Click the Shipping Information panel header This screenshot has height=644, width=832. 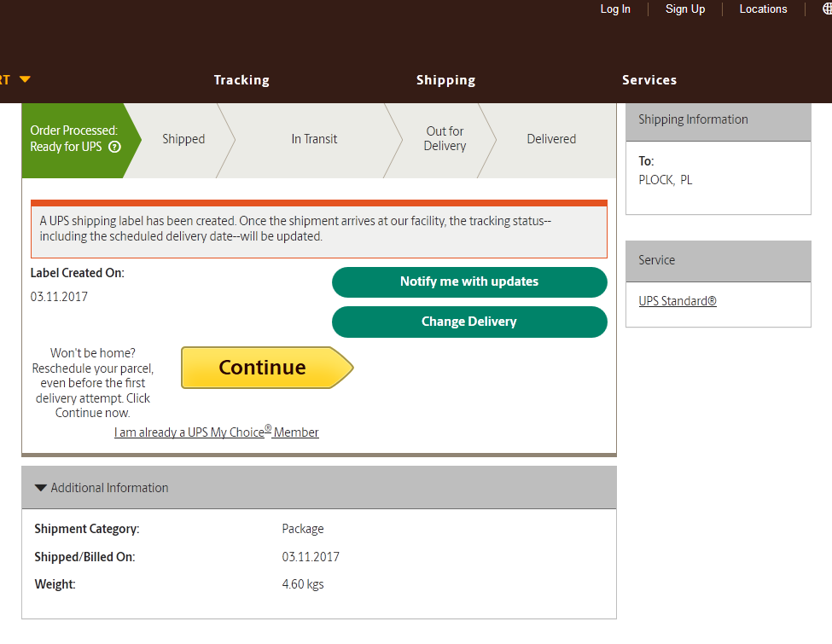tap(719, 122)
